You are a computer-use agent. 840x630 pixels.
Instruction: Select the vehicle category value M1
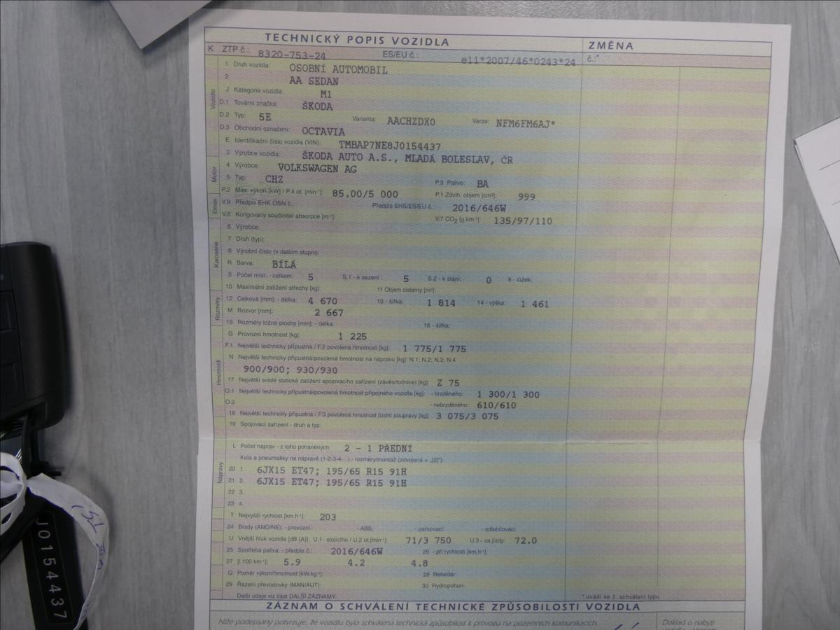click(x=326, y=93)
